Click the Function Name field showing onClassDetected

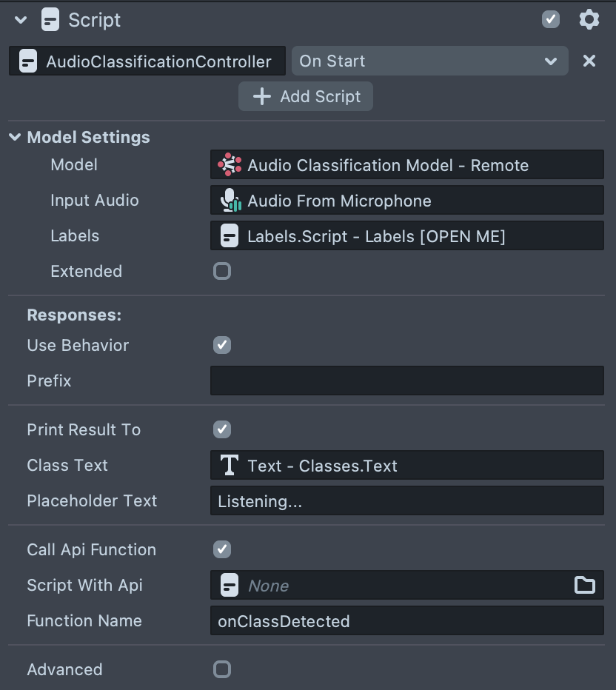click(407, 621)
